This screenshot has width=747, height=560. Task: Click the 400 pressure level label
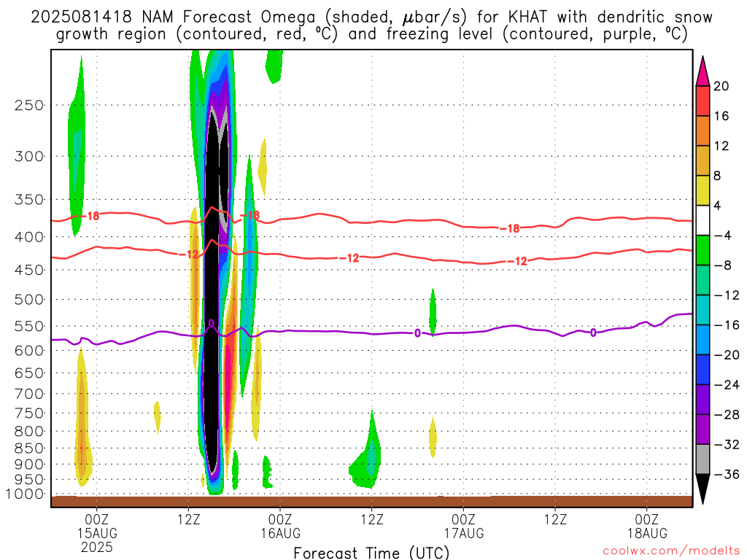pos(29,237)
